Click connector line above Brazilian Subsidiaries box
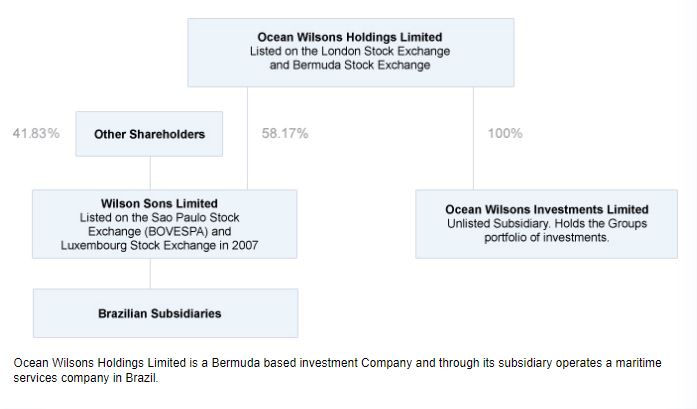Image resolution: width=697 pixels, height=409 pixels. (x=150, y=273)
